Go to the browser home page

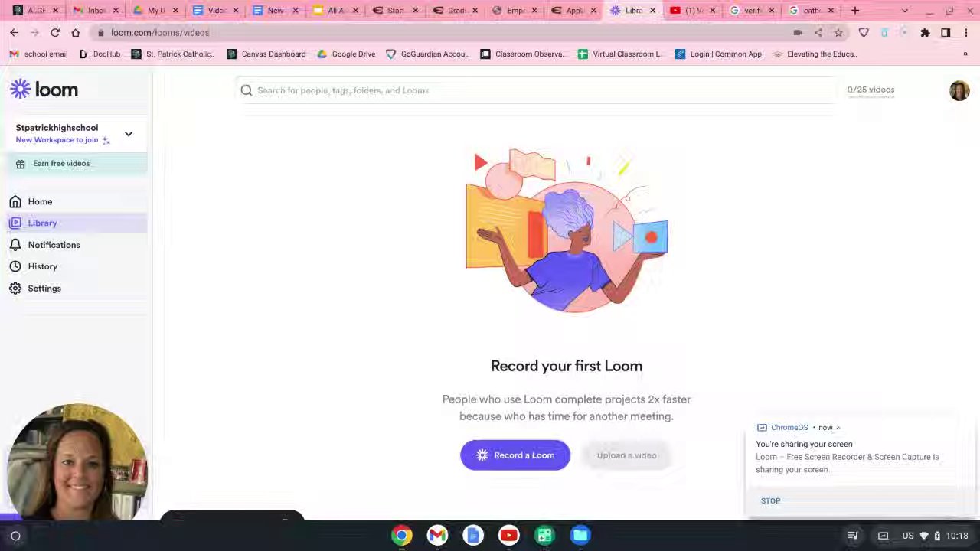pos(75,33)
